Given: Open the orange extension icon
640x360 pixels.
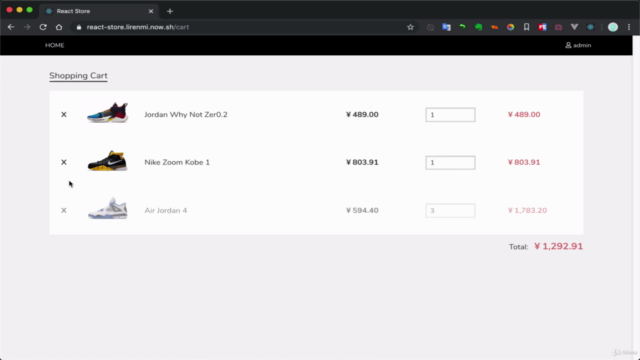Looking at the screenshot, I should click(494, 27).
